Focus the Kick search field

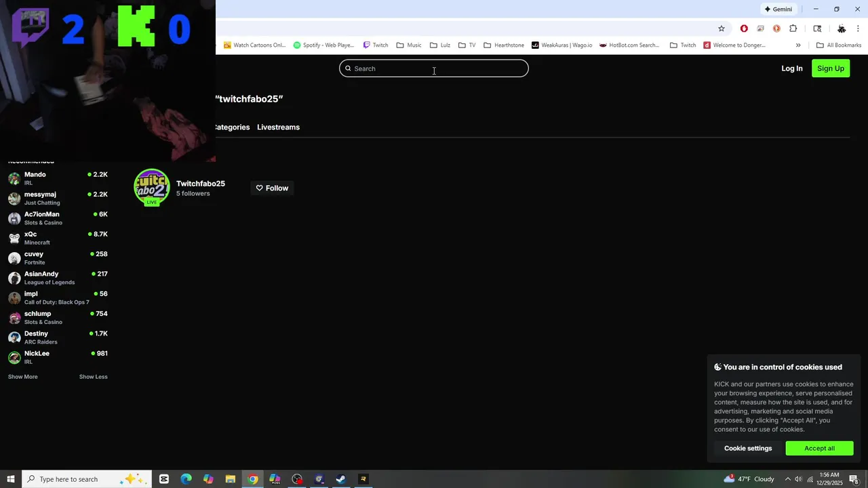tap(434, 68)
